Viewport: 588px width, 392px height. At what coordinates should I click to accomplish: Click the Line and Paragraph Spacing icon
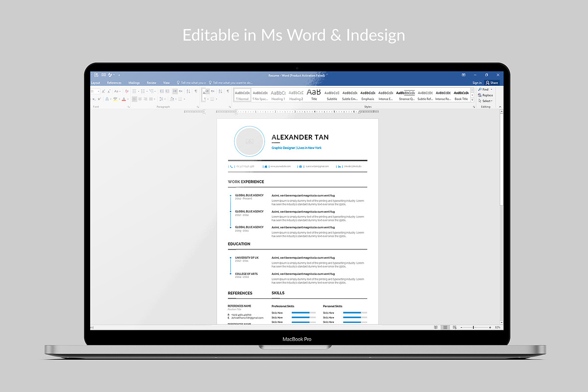click(161, 99)
